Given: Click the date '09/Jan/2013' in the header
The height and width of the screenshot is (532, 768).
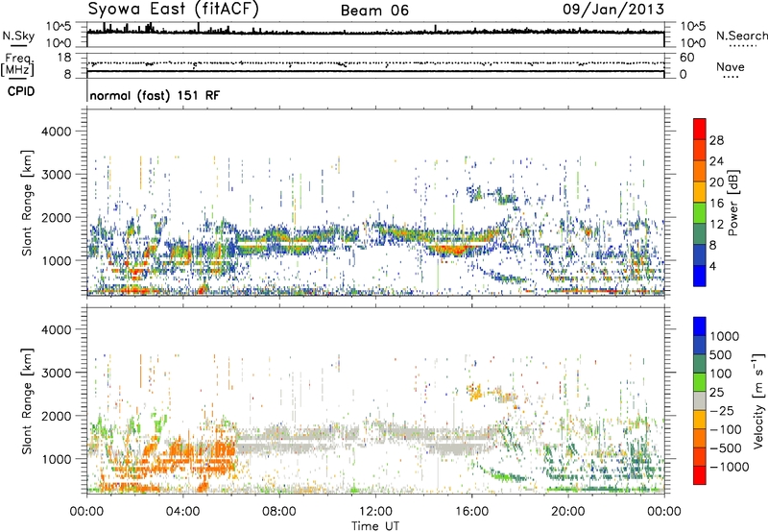Looking at the screenshot, I should [x=613, y=9].
